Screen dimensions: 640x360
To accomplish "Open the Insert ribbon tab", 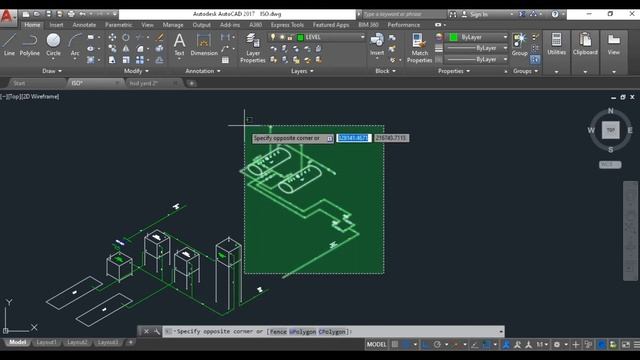I will click(x=56, y=25).
